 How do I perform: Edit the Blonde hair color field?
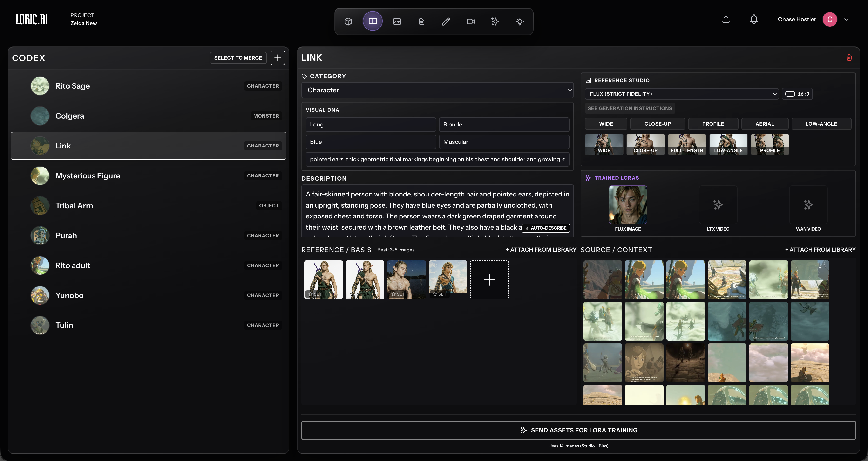(x=504, y=125)
